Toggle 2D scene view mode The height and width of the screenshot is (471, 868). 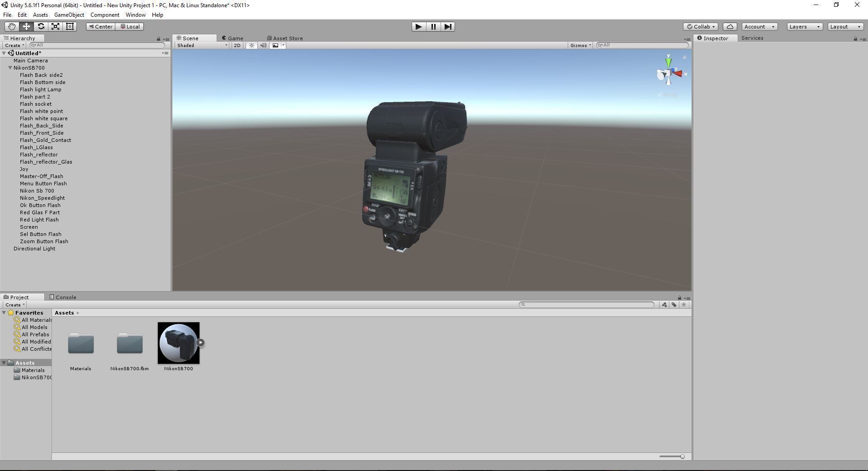click(x=237, y=45)
